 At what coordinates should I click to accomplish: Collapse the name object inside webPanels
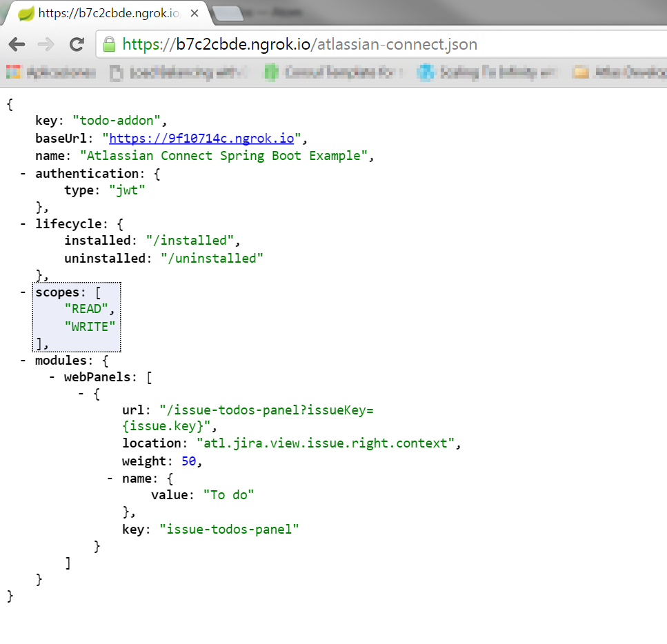109,478
